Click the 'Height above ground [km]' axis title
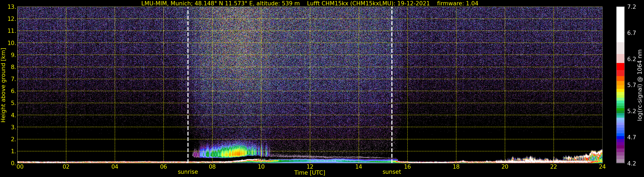This screenshot has height=177, width=644. tap(3, 85)
